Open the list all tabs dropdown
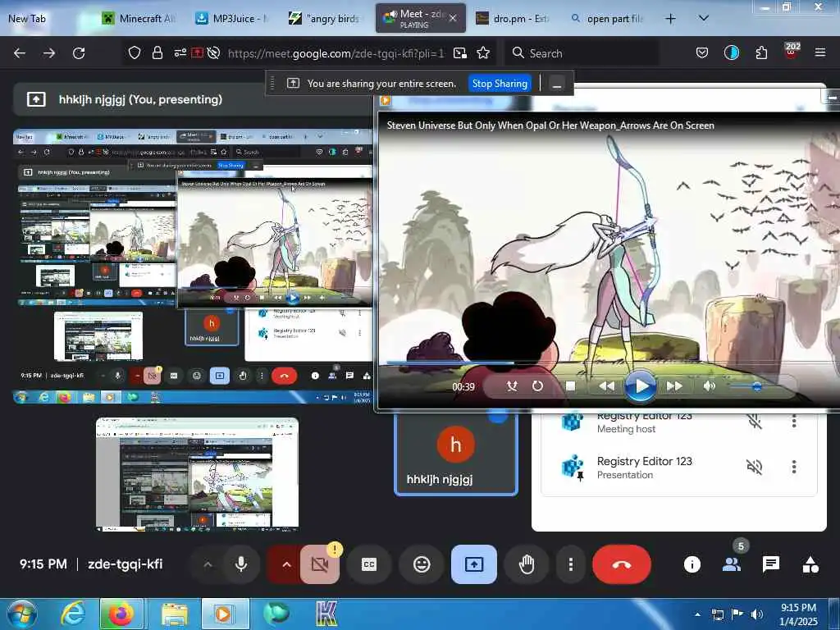Screen dimensions: 840x630 tap(704, 19)
